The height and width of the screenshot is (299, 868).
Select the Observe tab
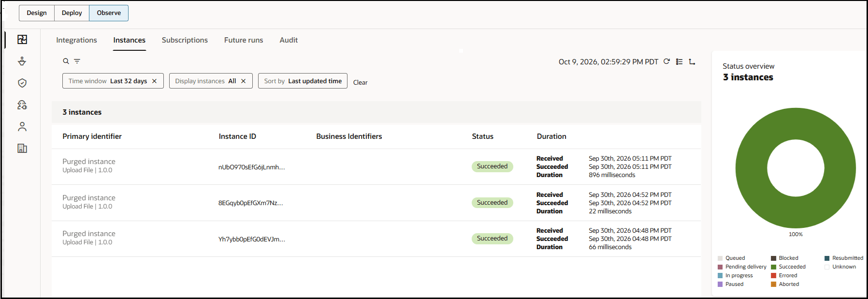tap(109, 13)
